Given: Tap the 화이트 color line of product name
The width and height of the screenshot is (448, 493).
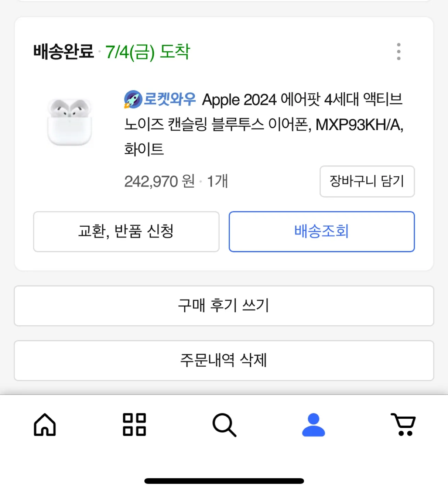Looking at the screenshot, I should click(144, 149).
